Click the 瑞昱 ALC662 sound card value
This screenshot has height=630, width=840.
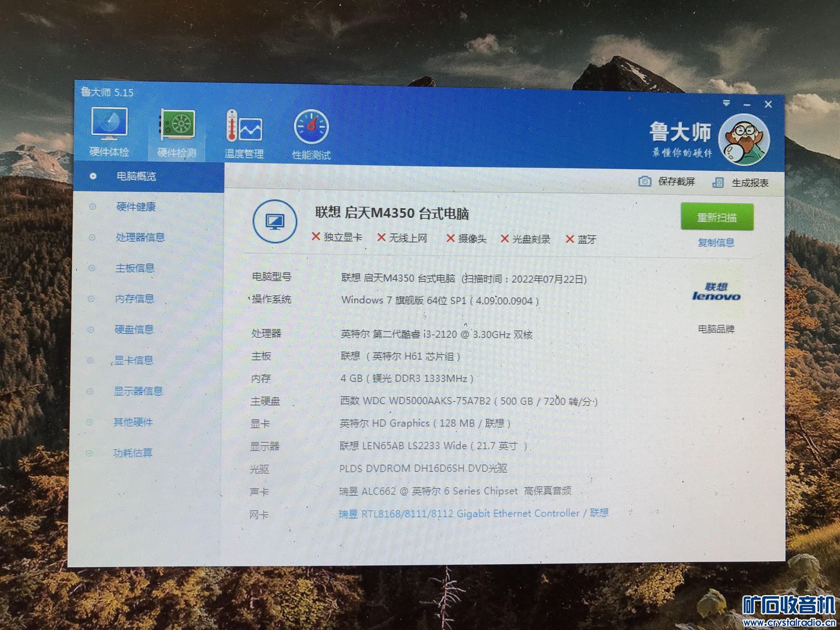pos(455,491)
